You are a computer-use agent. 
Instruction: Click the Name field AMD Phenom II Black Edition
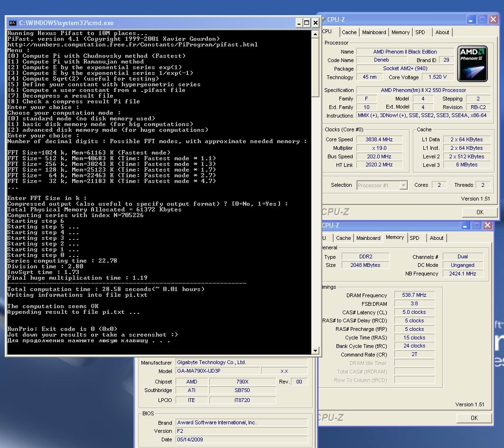(405, 52)
